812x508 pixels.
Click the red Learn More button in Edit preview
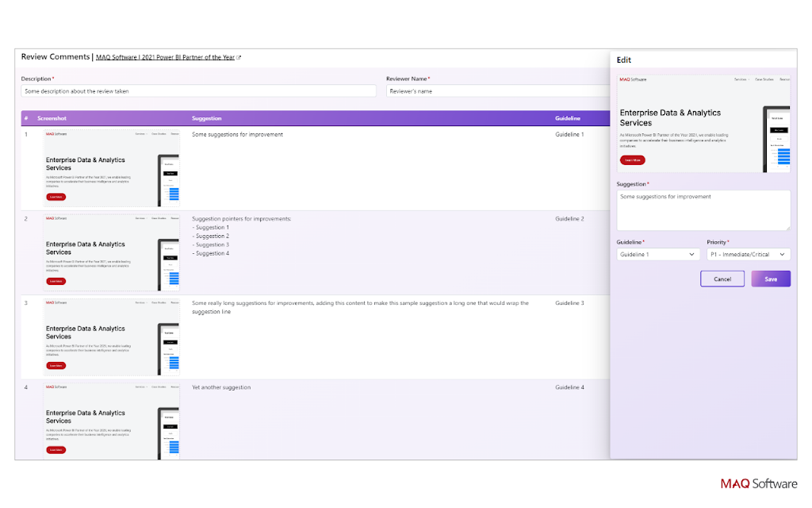632,160
